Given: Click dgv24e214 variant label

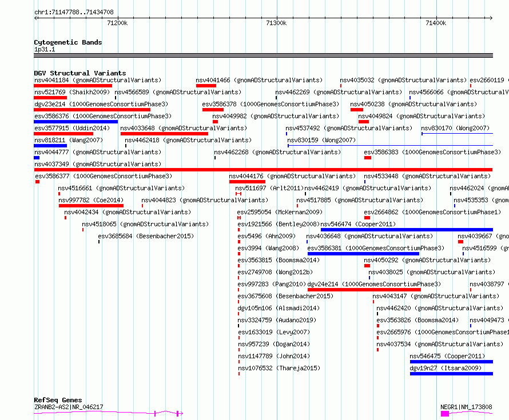Looking at the screenshot, I should [374, 284].
